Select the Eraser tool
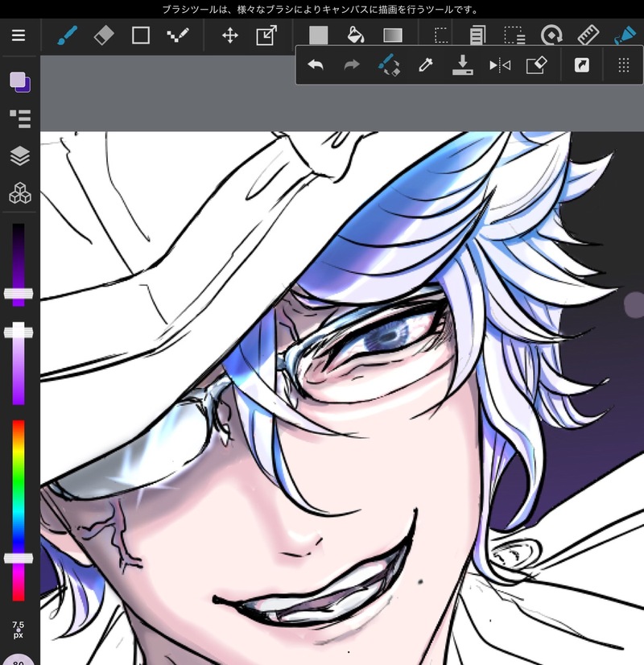Viewport: 644px width, 665px height. pos(104,35)
